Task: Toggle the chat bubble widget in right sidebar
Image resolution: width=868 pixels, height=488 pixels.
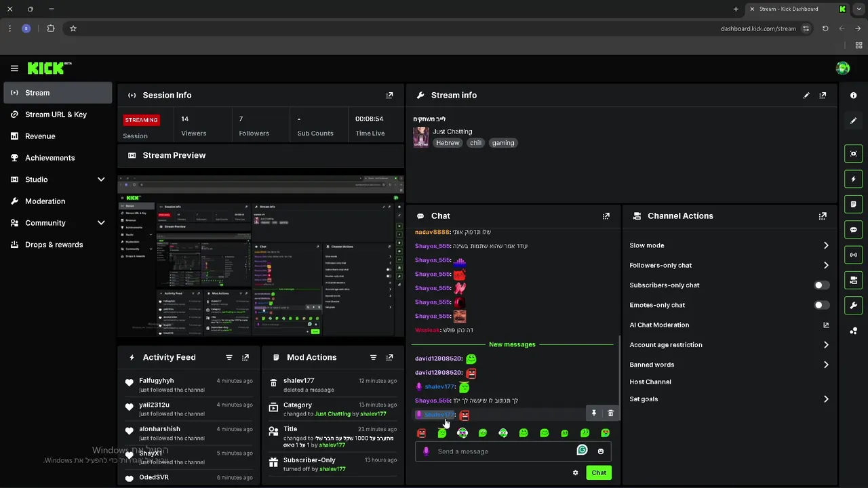Action: click(854, 230)
